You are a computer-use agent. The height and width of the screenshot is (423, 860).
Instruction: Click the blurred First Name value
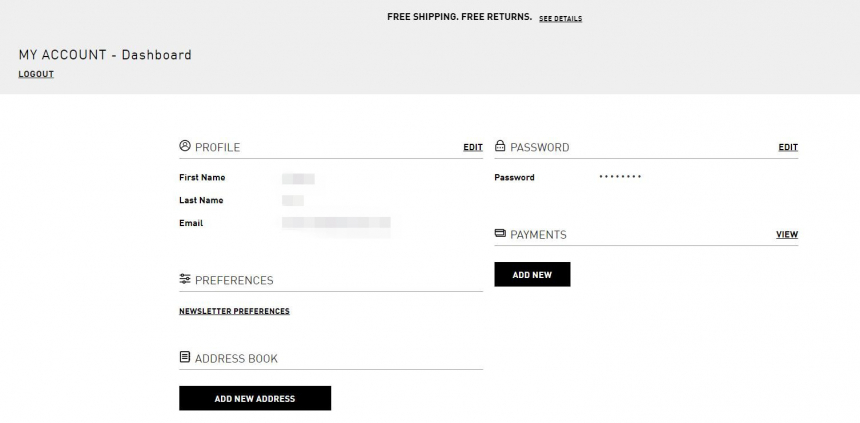[298, 178]
